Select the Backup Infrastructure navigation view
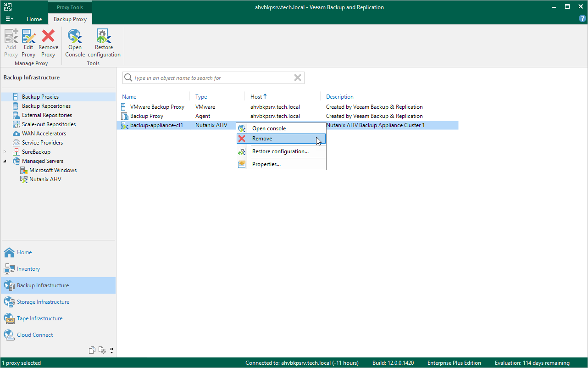The height and width of the screenshot is (368, 588). click(x=58, y=285)
